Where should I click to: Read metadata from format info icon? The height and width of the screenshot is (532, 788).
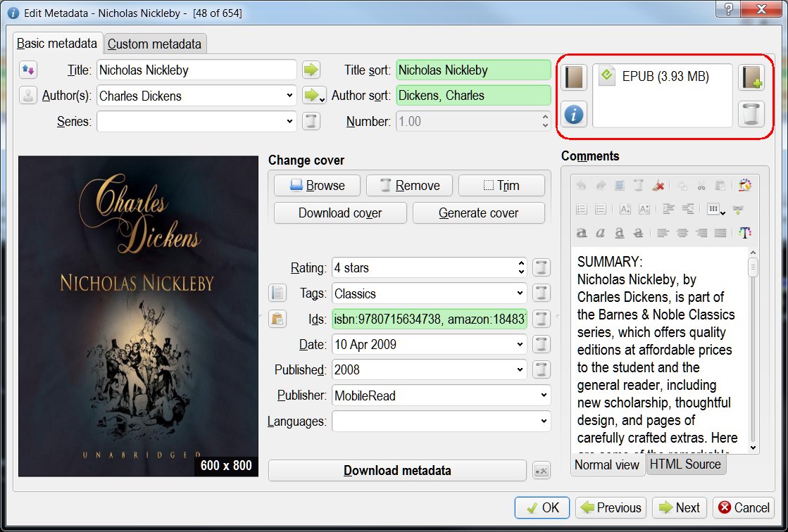pos(574,115)
